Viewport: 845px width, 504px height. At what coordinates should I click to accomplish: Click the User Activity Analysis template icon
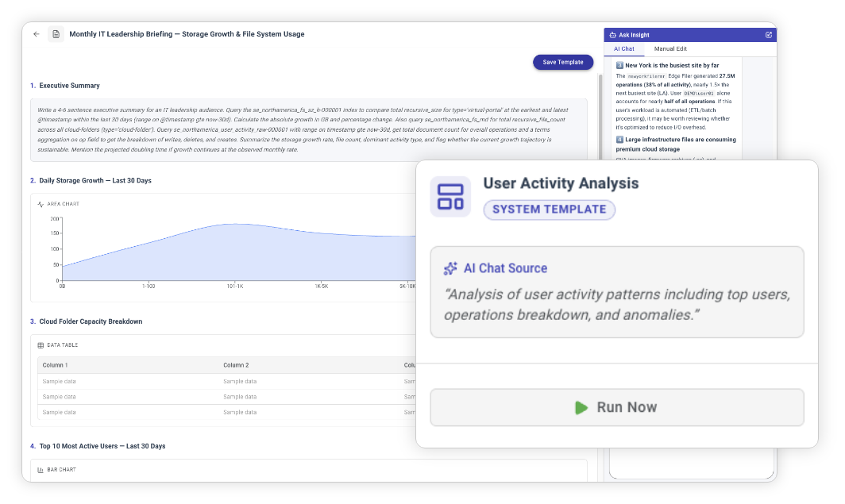(x=450, y=197)
